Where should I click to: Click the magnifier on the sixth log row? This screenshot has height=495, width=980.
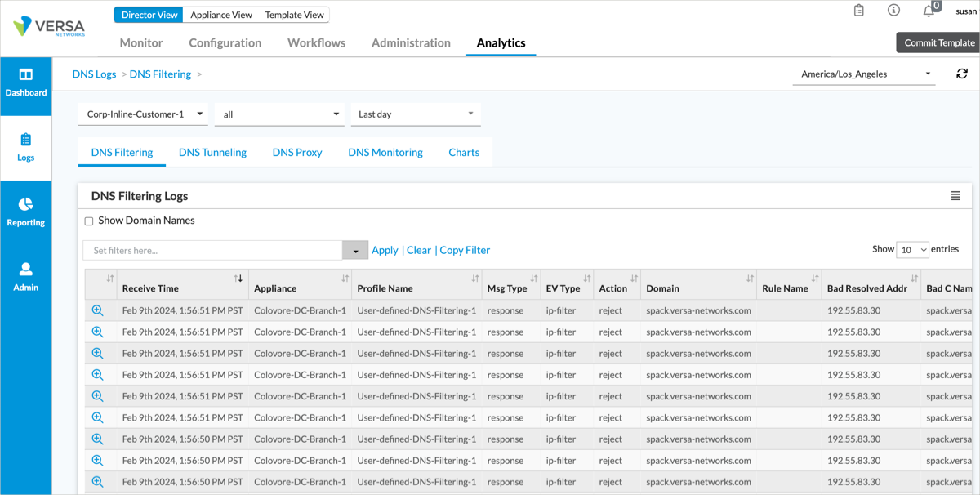pos(98,417)
